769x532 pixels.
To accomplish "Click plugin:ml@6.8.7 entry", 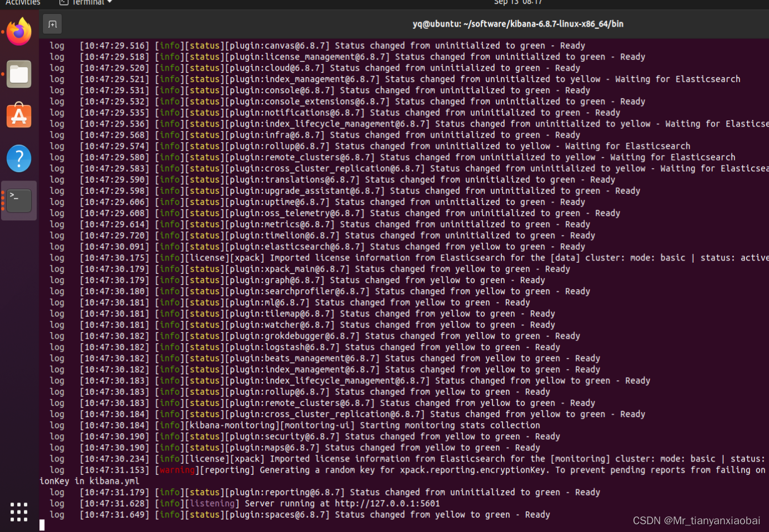I will [x=269, y=303].
